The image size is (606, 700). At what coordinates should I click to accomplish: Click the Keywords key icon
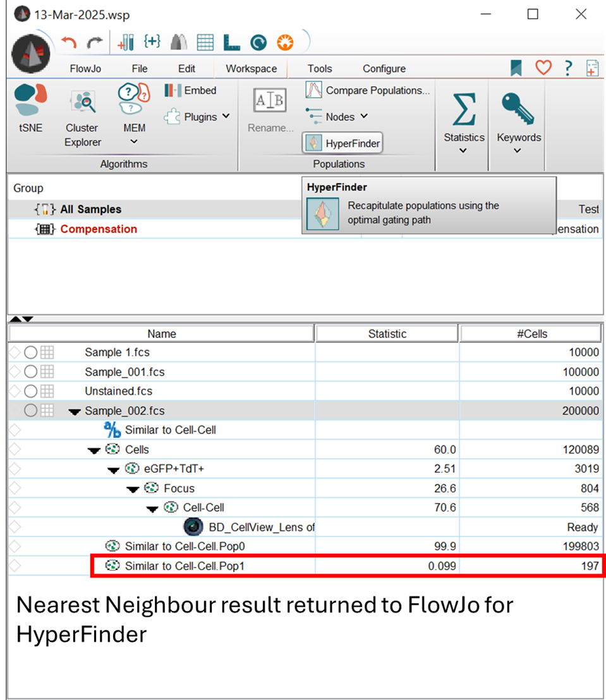tap(518, 109)
